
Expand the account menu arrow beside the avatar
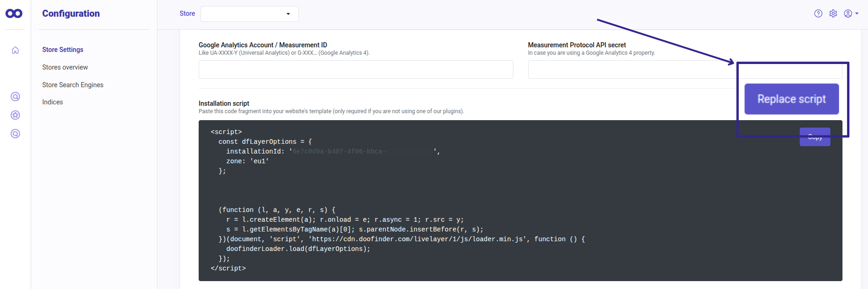pyautogui.click(x=857, y=13)
